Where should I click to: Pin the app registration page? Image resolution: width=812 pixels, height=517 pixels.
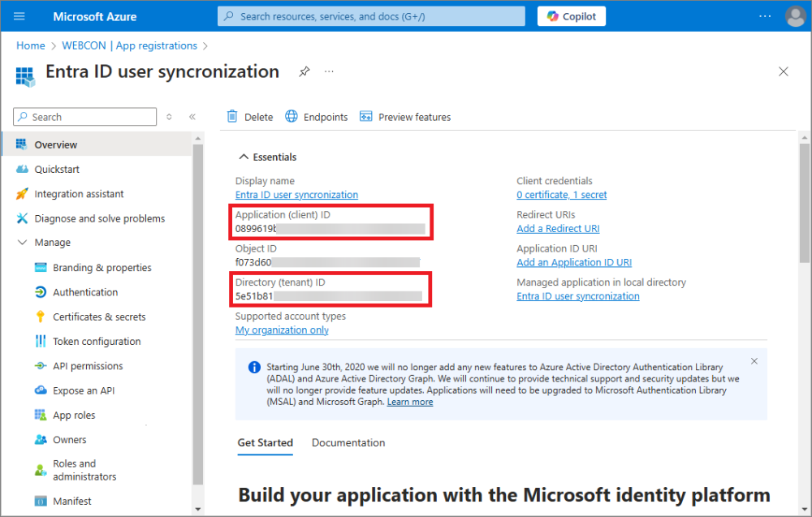click(x=304, y=71)
